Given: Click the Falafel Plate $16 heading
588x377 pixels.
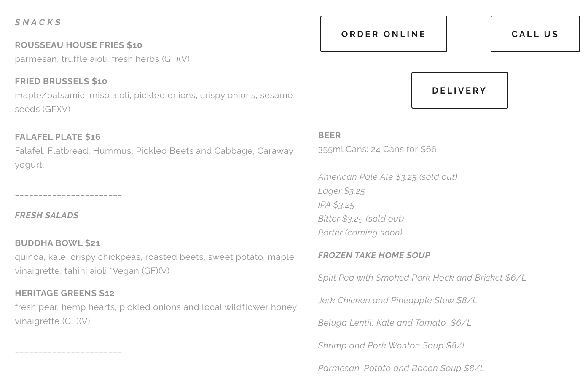Looking at the screenshot, I should tap(58, 137).
